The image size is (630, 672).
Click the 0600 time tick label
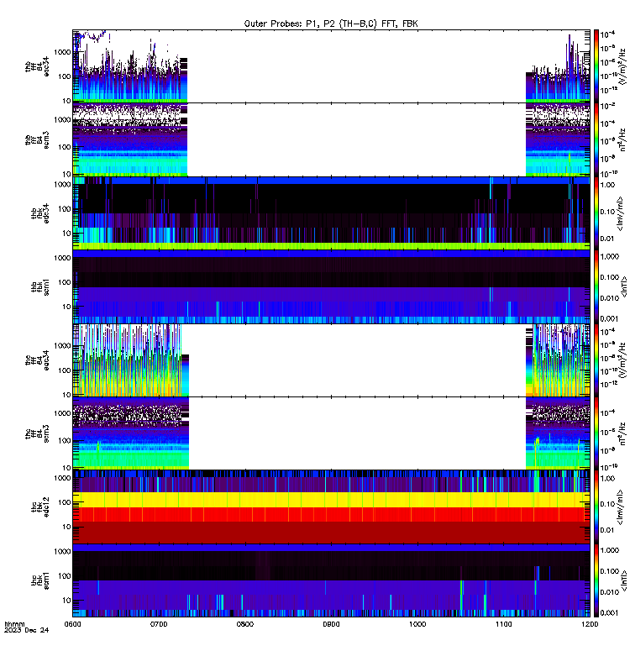pos(72,624)
